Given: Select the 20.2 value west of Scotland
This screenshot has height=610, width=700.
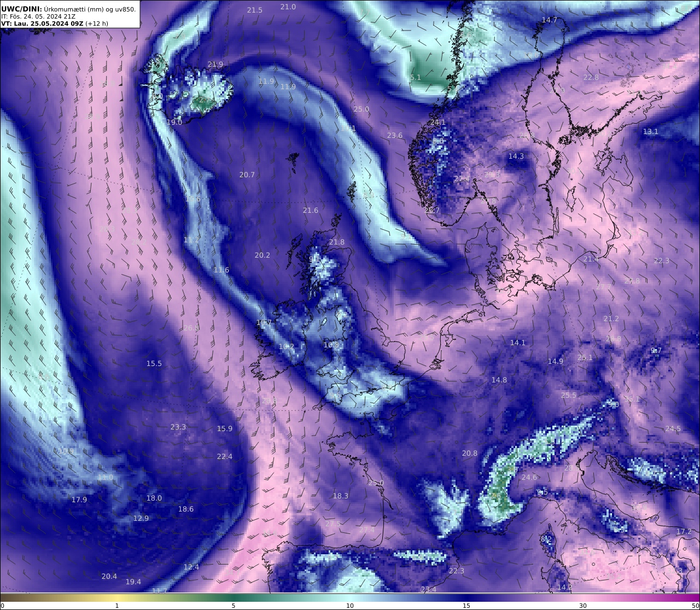Looking at the screenshot, I should pyautogui.click(x=262, y=255).
